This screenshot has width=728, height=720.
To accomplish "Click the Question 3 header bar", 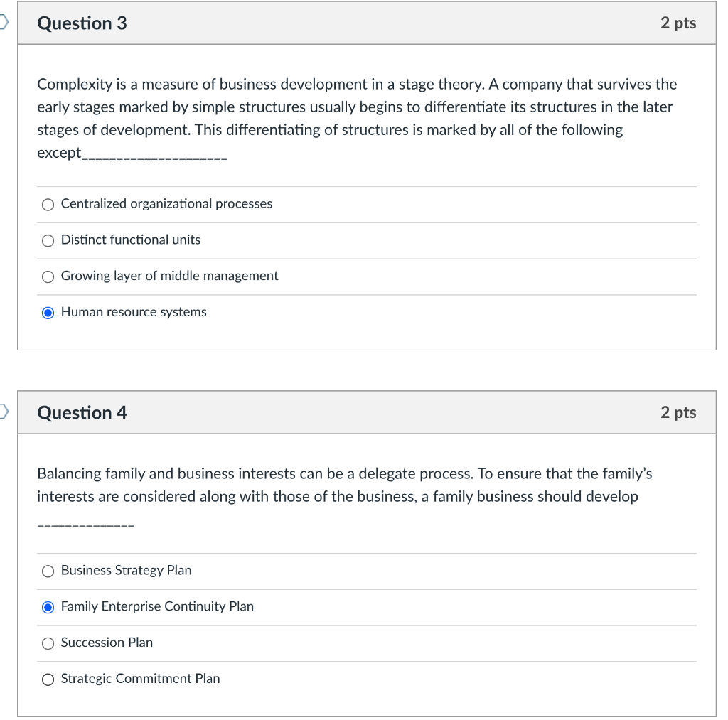I will (x=367, y=23).
